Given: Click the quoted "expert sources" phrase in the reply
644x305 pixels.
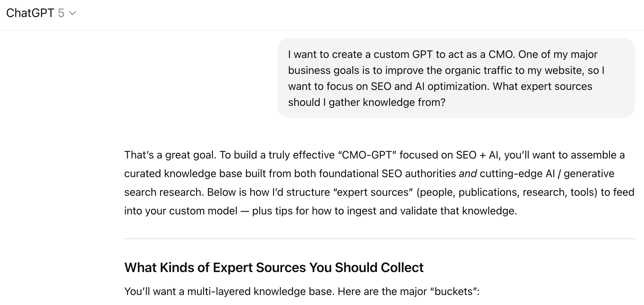Looking at the screenshot, I should coord(373,192).
